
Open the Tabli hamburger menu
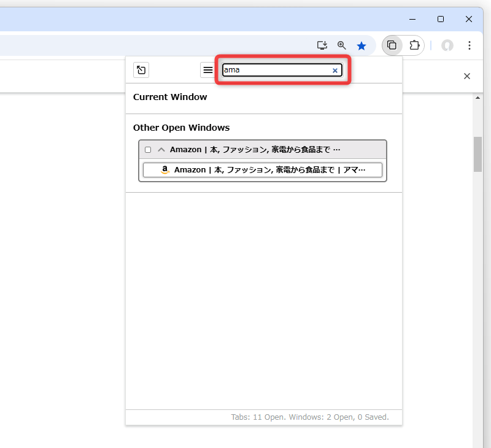pos(207,70)
